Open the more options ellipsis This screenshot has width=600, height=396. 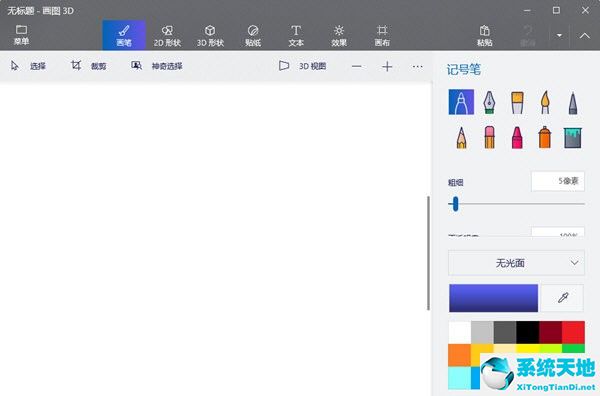point(417,67)
